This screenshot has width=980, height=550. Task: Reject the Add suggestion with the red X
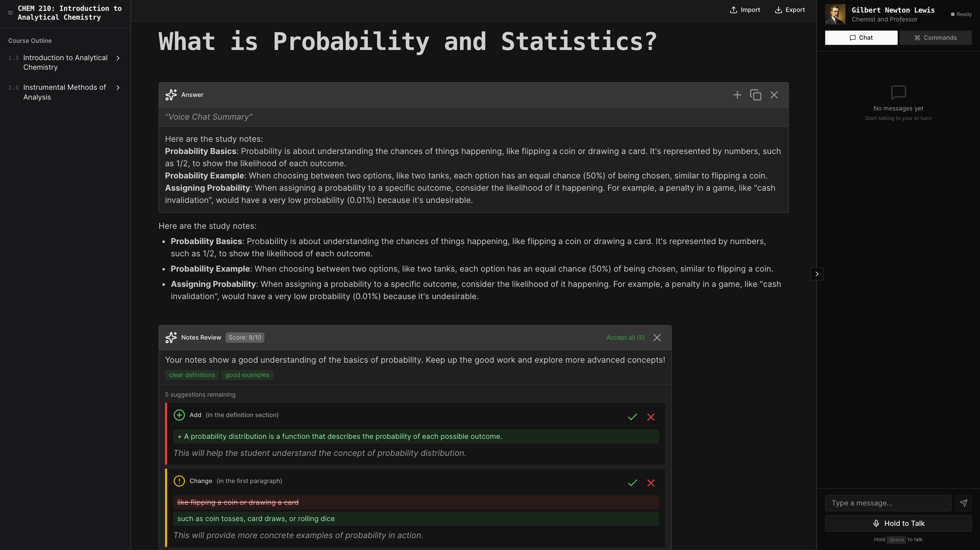coord(651,417)
